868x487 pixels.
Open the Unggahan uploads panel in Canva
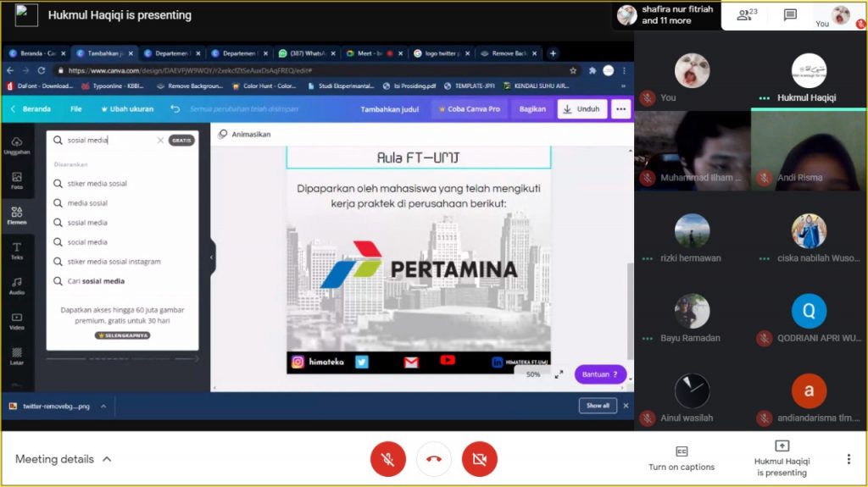point(17,146)
